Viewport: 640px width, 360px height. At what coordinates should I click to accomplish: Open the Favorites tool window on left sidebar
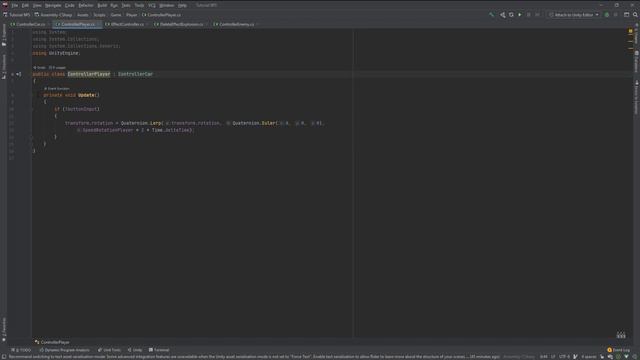4,329
